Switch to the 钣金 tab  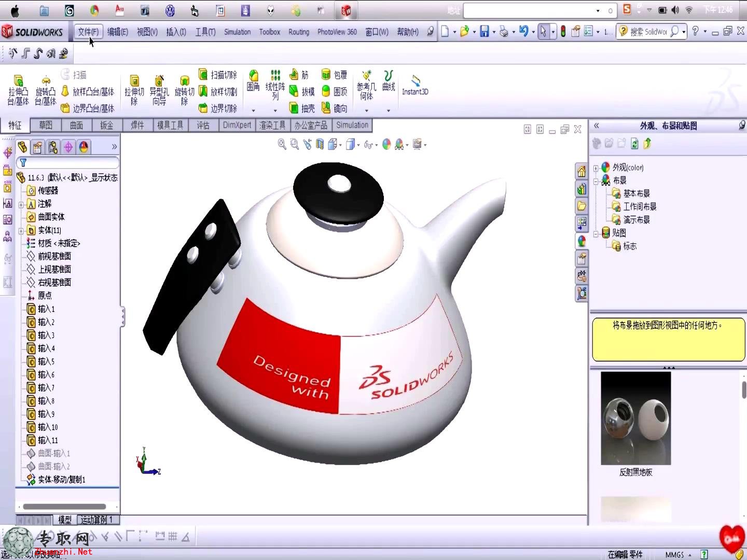pos(107,125)
